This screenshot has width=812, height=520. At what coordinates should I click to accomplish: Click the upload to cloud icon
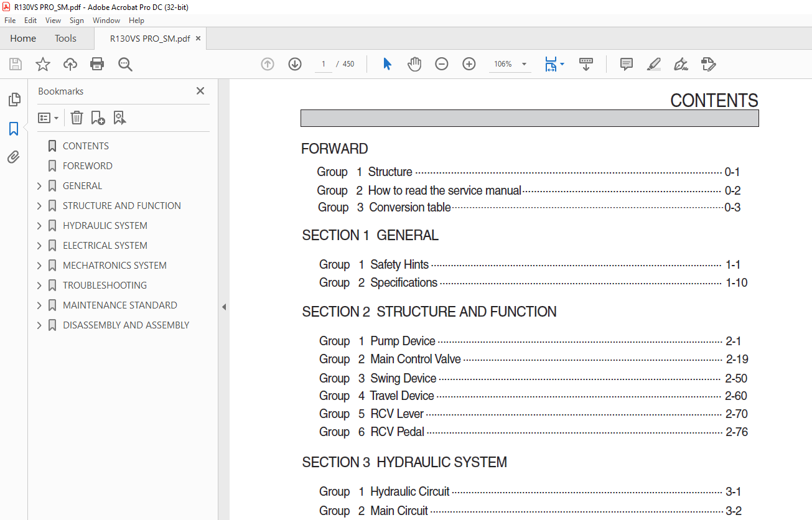[70, 64]
